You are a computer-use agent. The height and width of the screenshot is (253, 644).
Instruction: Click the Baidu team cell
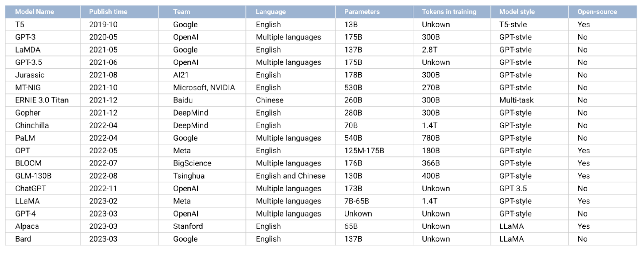[x=202, y=100]
